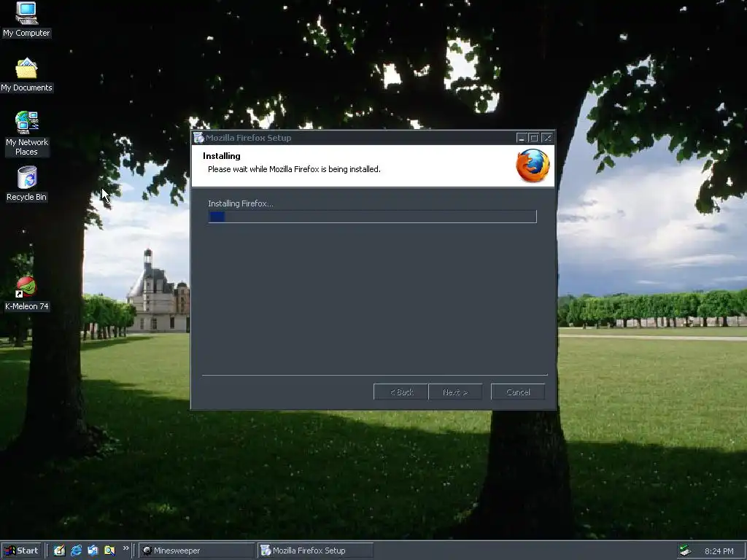This screenshot has height=560, width=747.
Task: Switch to the Minesweeper taskbar button
Action: pos(197,551)
